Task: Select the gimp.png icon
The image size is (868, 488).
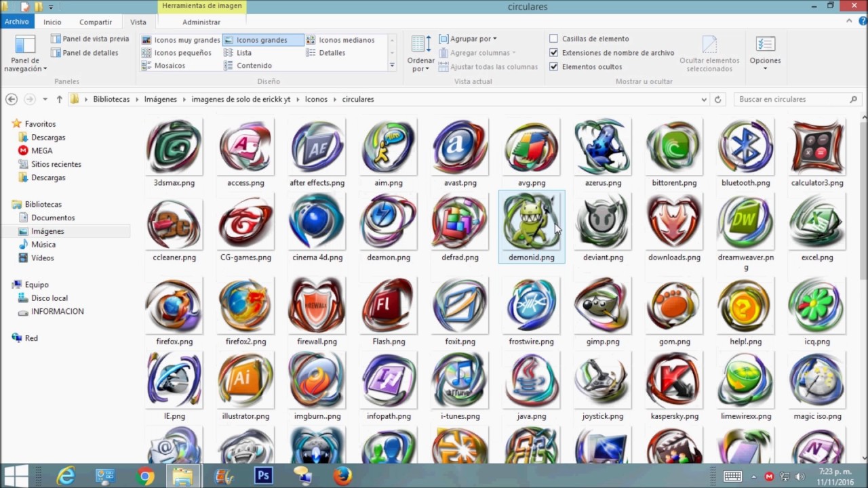Action: [603, 306]
